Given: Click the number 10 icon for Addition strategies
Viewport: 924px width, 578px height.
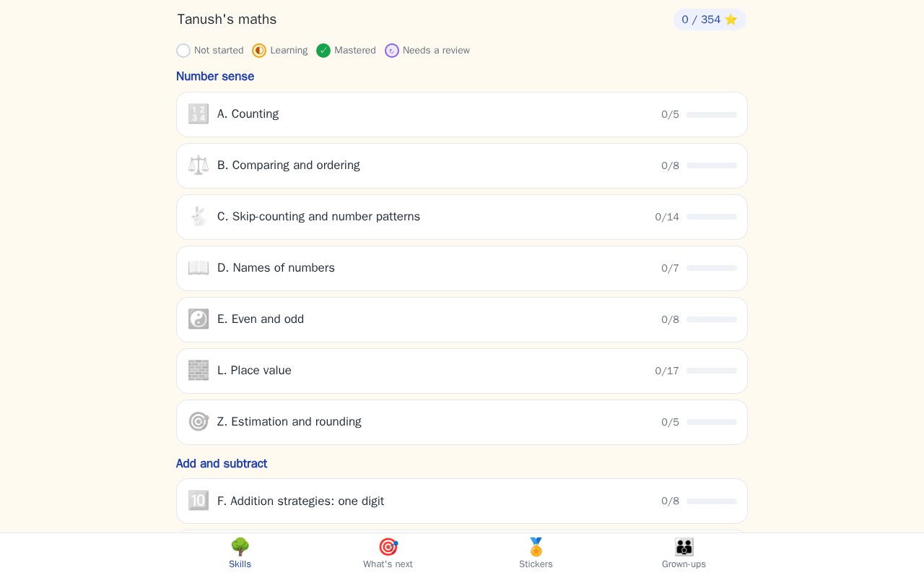Looking at the screenshot, I should click(199, 501).
